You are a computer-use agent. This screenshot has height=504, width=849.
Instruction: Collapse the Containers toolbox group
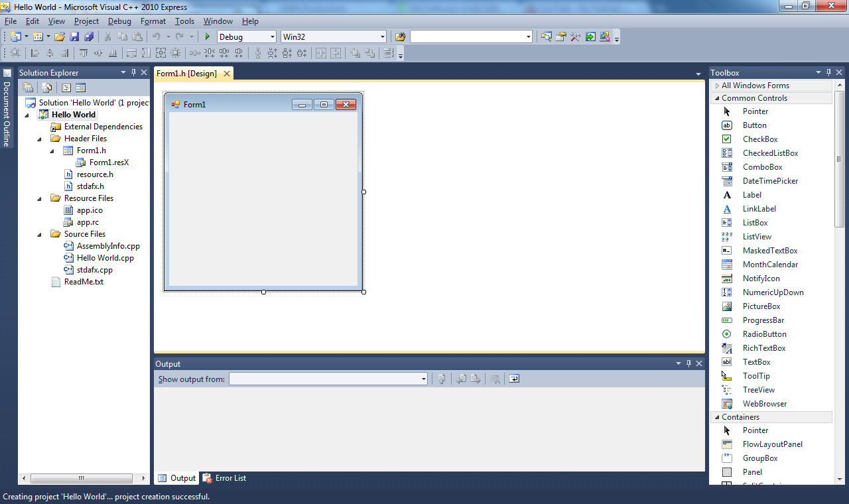pyautogui.click(x=716, y=417)
